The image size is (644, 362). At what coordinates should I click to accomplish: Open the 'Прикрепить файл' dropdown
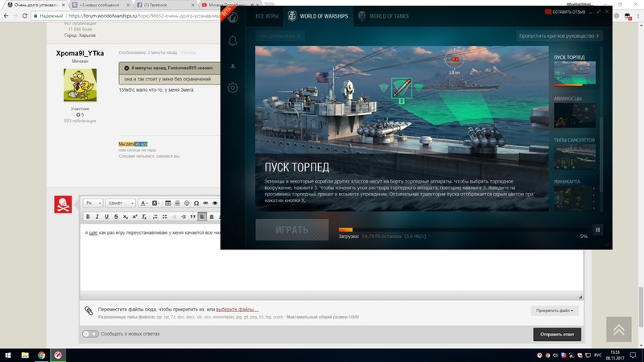555,311
